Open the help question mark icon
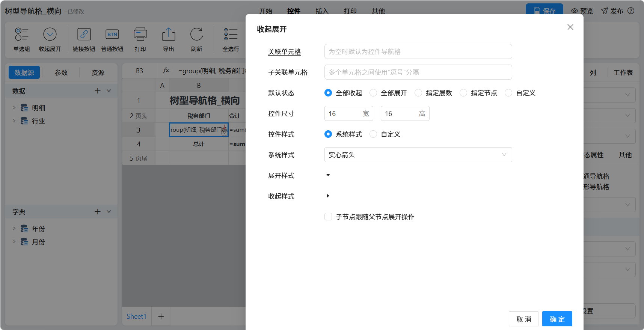Screen dimensions: 644x330 tap(631, 11)
